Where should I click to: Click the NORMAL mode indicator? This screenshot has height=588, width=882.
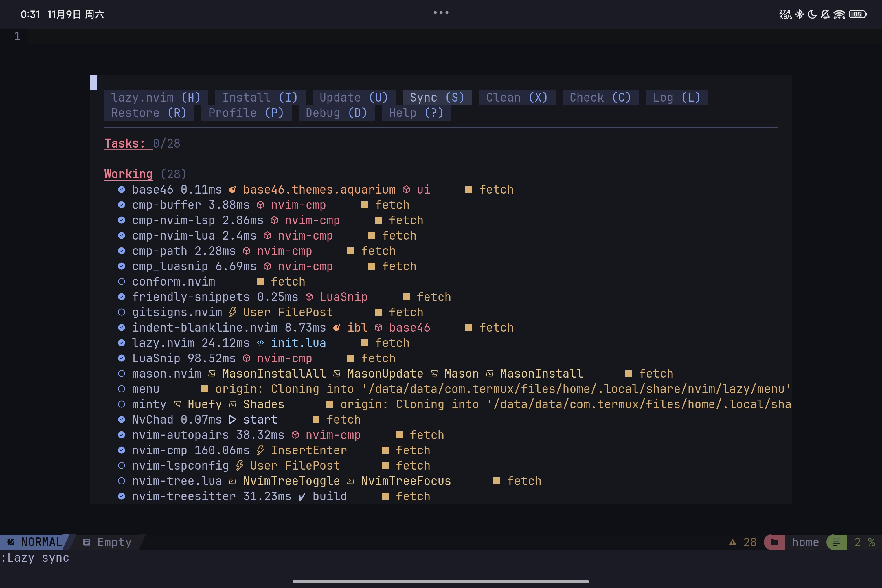click(34, 542)
